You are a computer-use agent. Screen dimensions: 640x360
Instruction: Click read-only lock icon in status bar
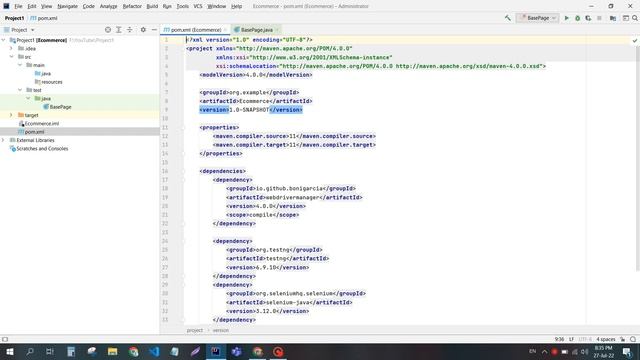coord(622,339)
